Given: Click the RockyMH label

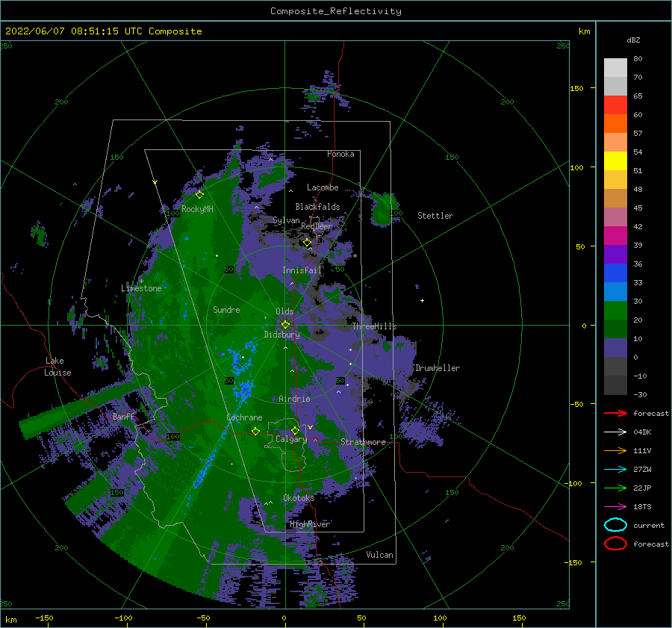Looking at the screenshot, I should point(197,209).
